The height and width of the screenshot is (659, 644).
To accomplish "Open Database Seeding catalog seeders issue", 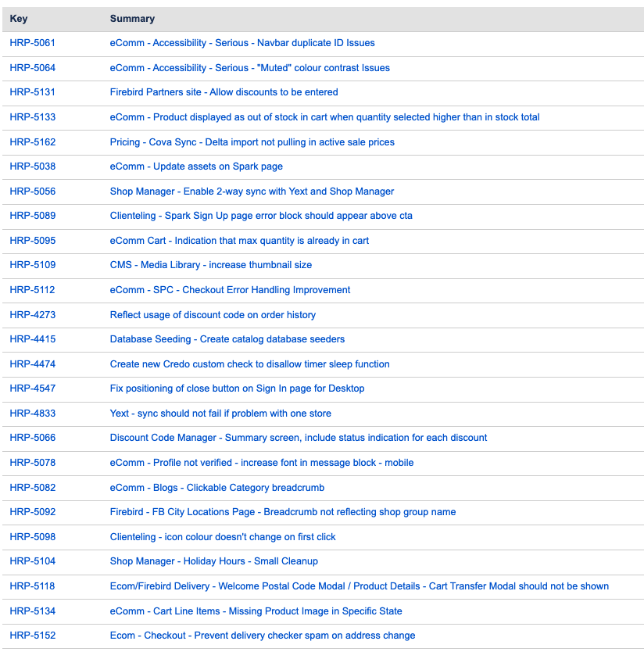I will coord(227,339).
